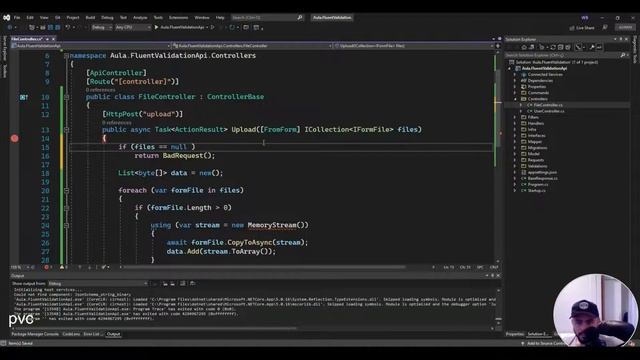Screen dimensions: 640x360
Task: Open the File menu
Action: pyautogui.click(x=17, y=18)
